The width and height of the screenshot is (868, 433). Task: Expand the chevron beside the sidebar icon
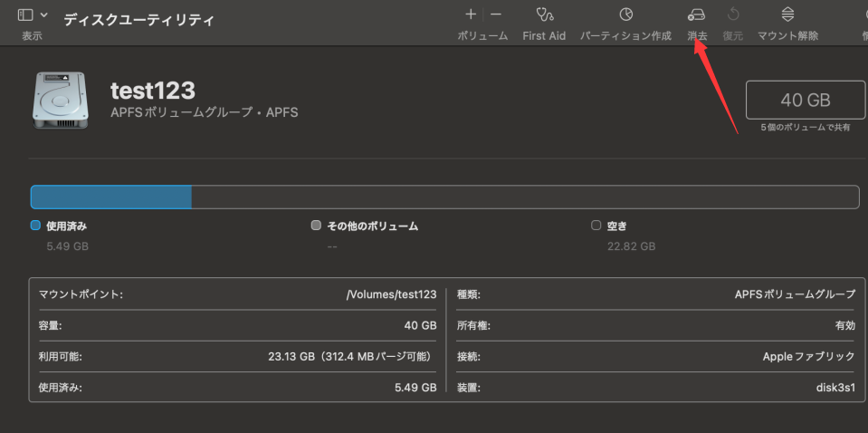[x=44, y=14]
